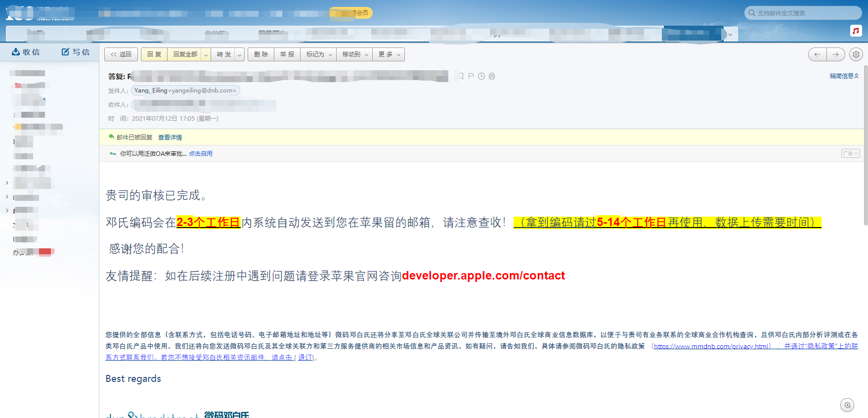
Task: Open 查看详情 reply details link
Action: (170, 138)
